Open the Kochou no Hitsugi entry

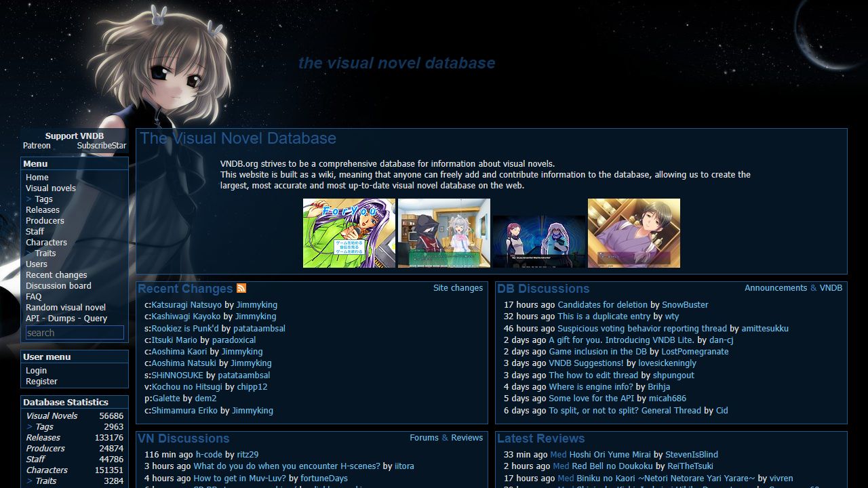(x=187, y=387)
